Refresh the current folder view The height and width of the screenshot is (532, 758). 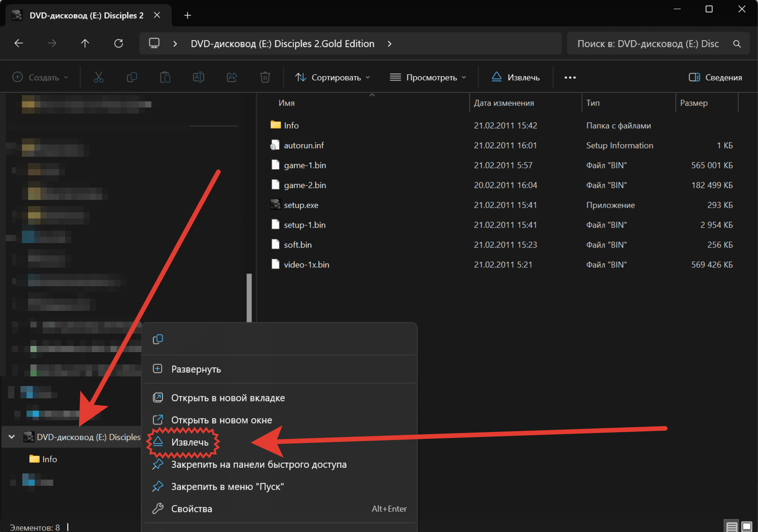pos(119,44)
